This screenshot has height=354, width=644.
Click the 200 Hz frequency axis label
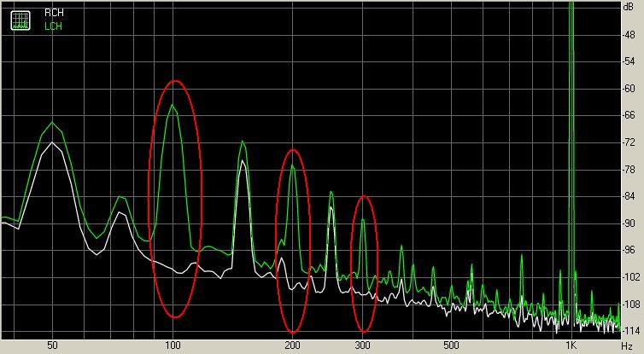coord(292,345)
